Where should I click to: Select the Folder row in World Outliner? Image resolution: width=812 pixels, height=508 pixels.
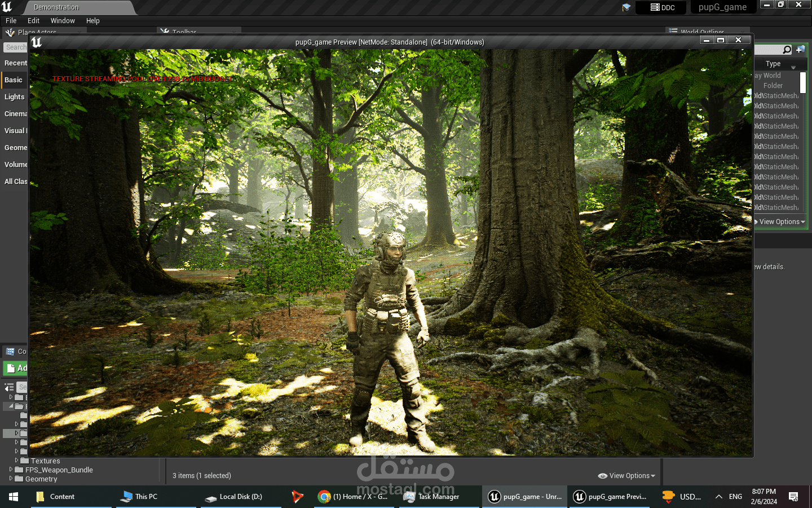(773, 86)
